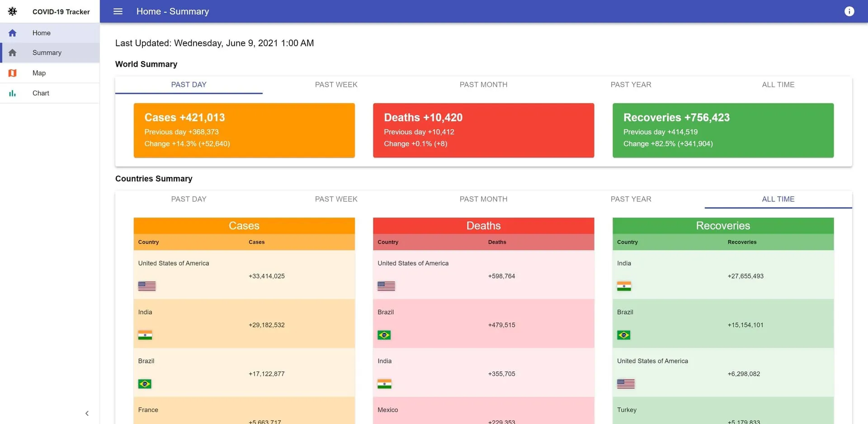Switch World Summary to All Time
Viewport: 868px width, 424px height.
778,85
